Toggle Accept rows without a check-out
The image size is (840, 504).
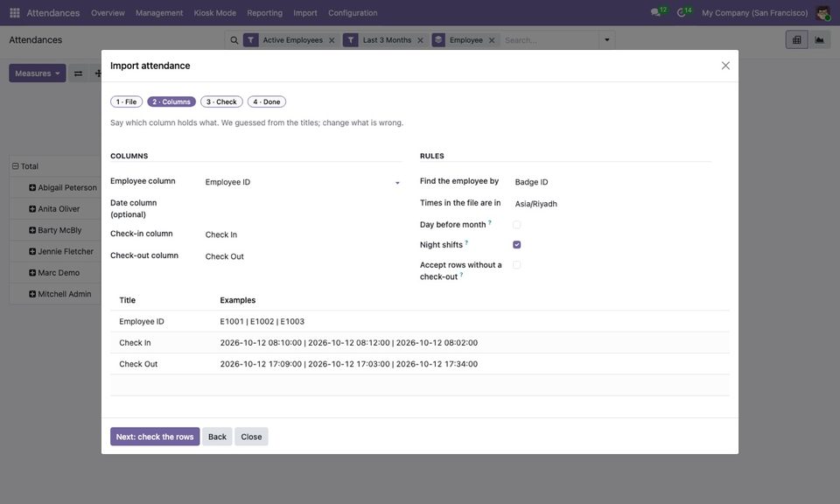pos(516,265)
